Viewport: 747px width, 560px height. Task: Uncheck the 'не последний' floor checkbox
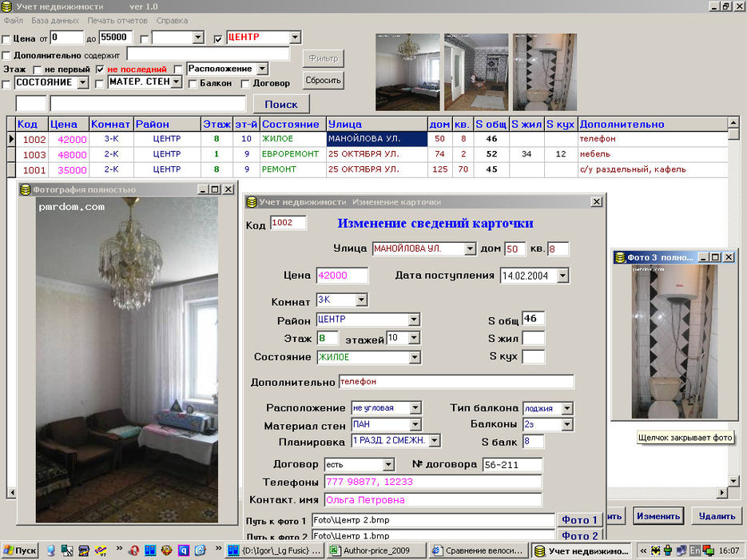point(100,70)
